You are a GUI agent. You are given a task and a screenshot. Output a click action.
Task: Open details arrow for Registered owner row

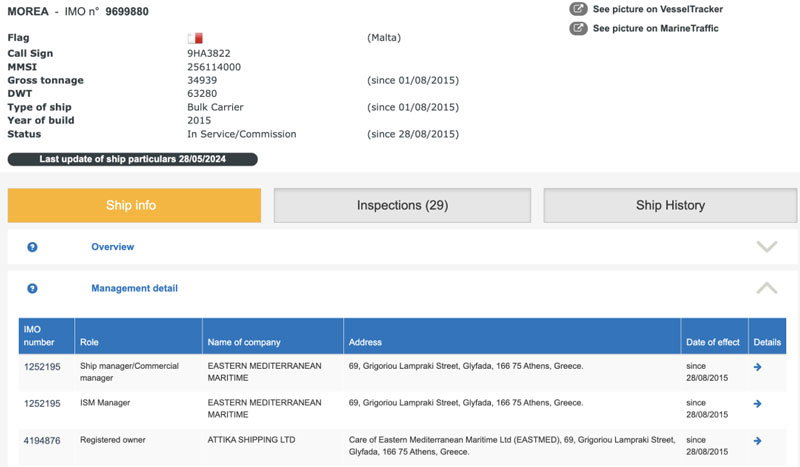758,441
